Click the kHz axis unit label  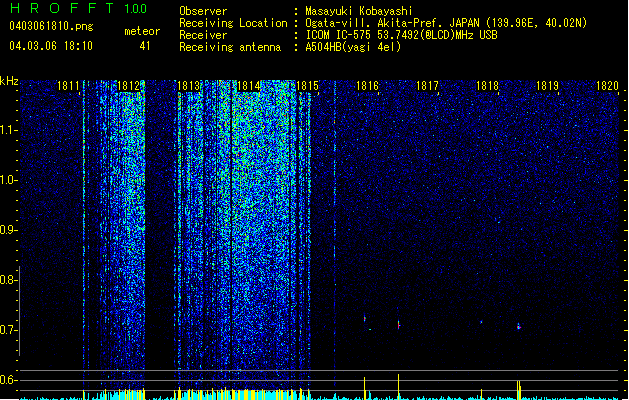pos(9,81)
